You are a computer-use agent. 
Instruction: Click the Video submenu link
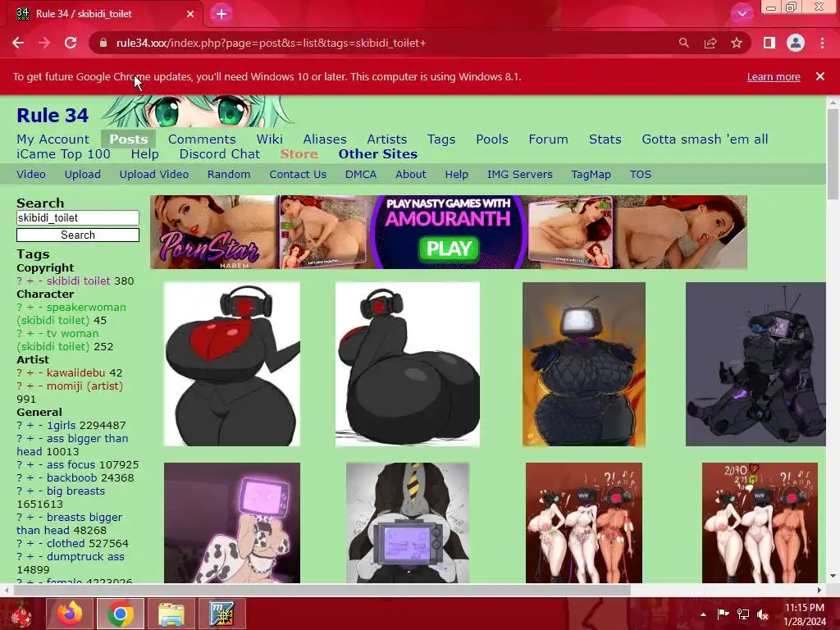coord(31,174)
